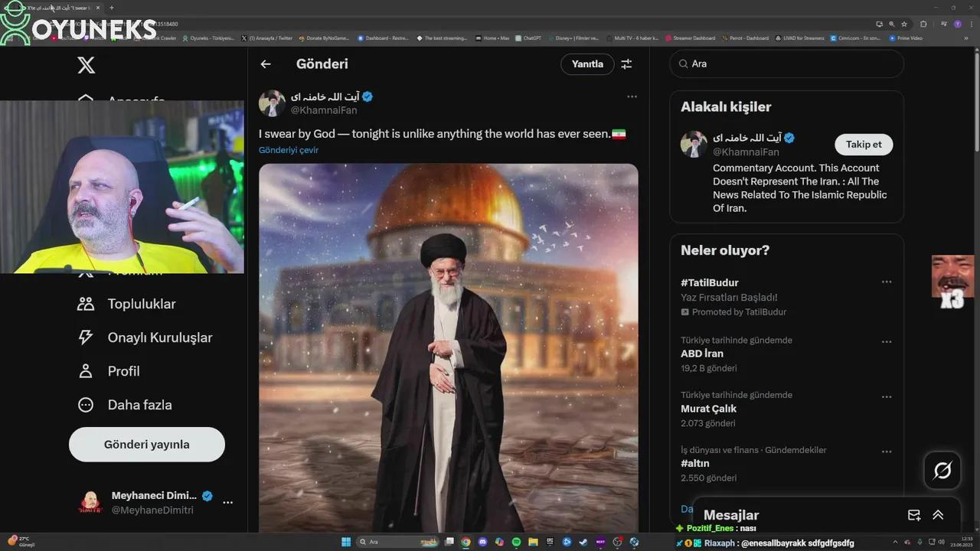Open the ChatGPT bookmark

click(x=528, y=37)
